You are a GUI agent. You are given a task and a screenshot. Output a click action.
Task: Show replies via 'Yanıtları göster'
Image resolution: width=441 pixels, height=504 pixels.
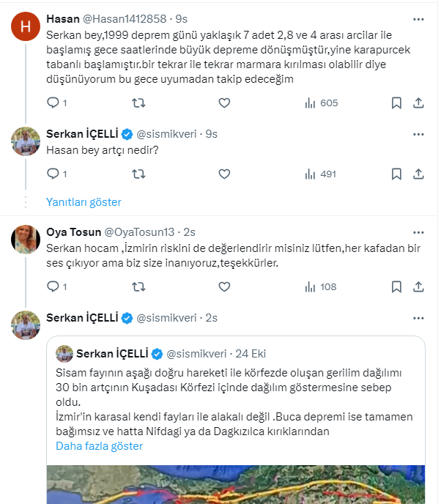tap(84, 202)
